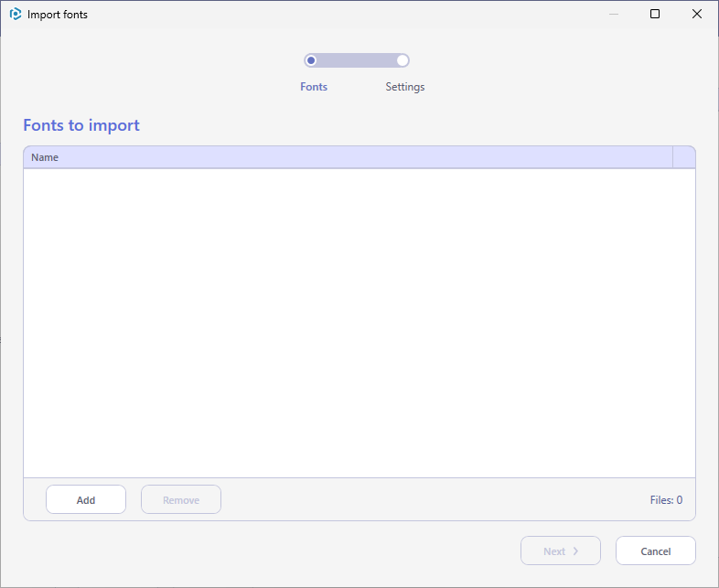The height and width of the screenshot is (588, 719).
Task: Cancel the Import fonts dialog
Action: pos(656,551)
